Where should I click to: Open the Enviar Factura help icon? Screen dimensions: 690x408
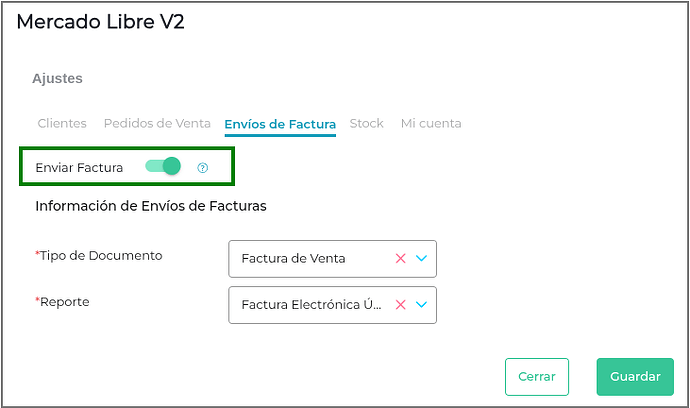202,168
